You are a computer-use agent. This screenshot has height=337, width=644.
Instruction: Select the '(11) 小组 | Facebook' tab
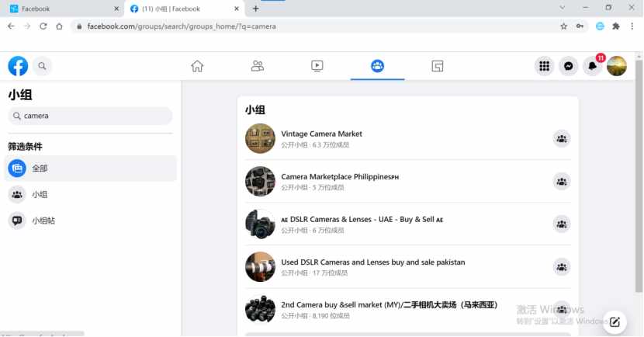click(x=184, y=9)
